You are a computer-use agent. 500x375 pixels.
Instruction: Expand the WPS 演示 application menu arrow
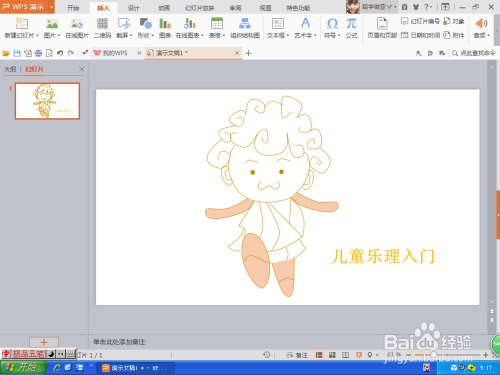[x=51, y=7]
